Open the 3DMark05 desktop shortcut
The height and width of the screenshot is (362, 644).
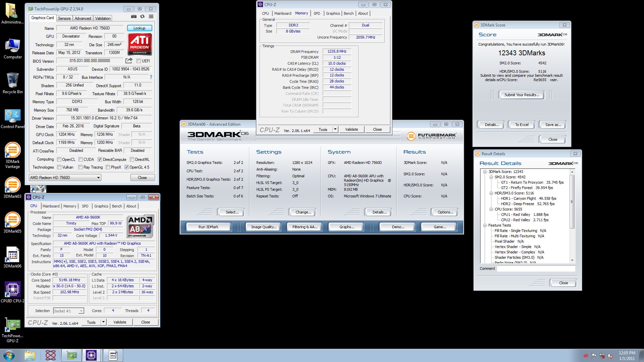(12, 222)
